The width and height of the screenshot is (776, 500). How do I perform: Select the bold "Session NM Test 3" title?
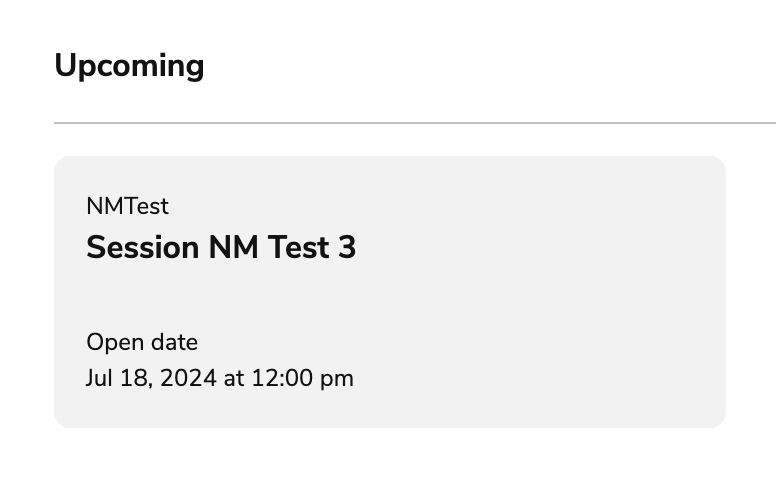[221, 247]
